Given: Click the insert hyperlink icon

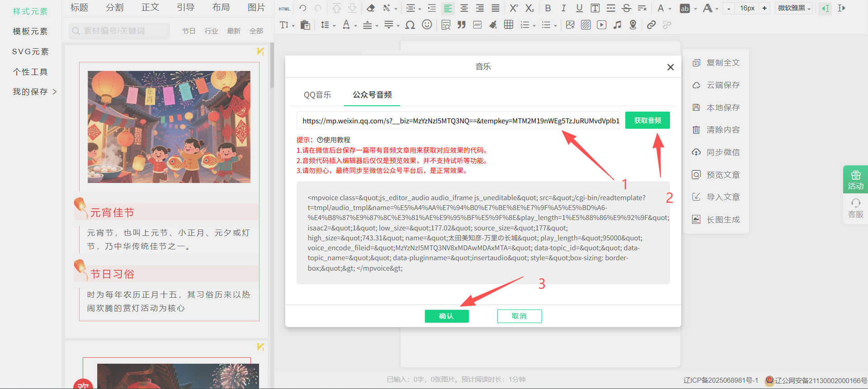Looking at the screenshot, I should (x=651, y=25).
